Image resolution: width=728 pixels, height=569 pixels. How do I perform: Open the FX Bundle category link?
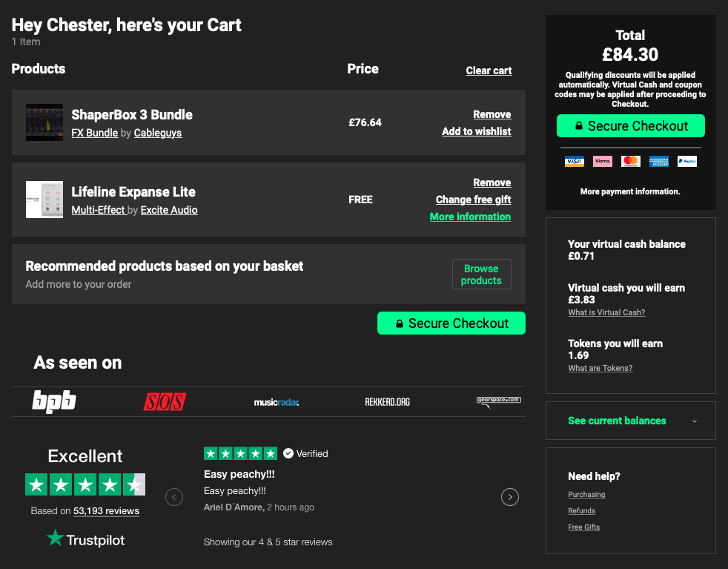coord(95,133)
